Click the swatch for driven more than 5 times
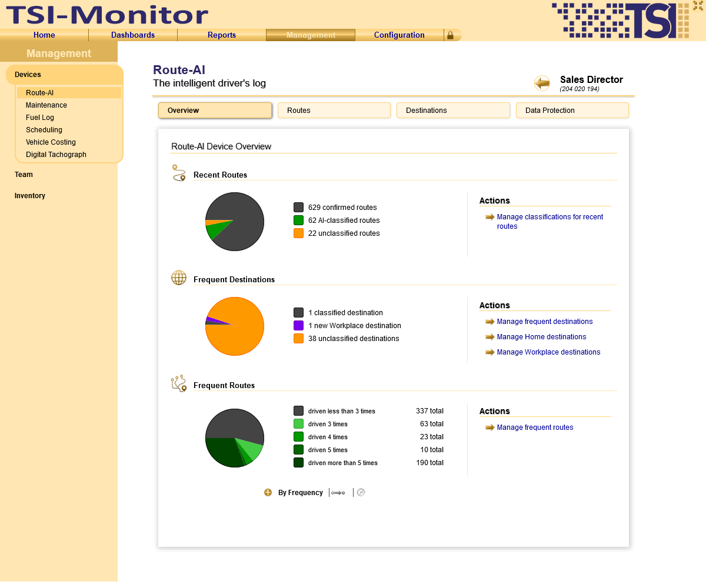The image size is (706, 588). tap(298, 463)
